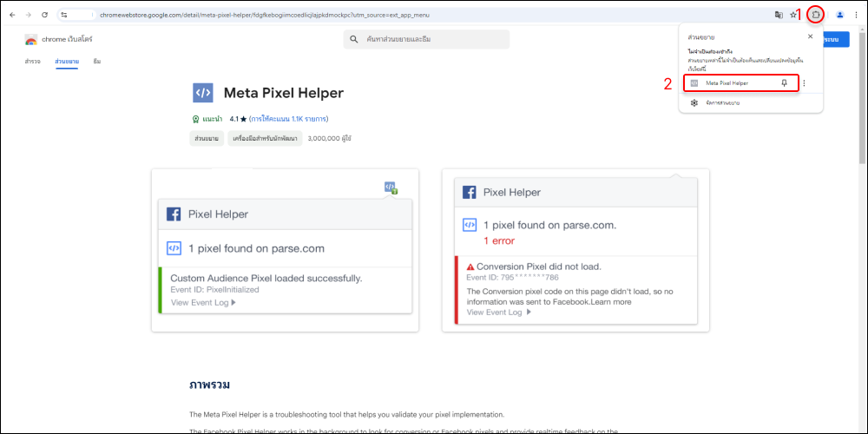Focus the extensions and themes search field

(426, 39)
